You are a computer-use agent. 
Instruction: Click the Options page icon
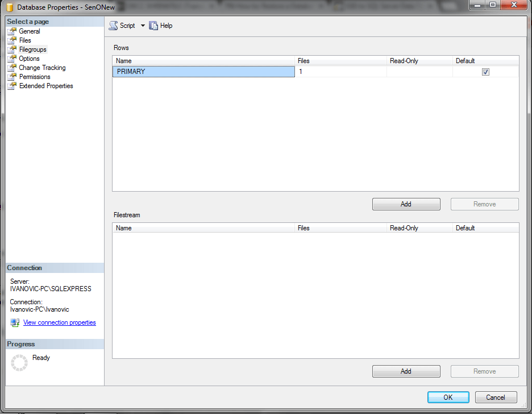[x=12, y=59]
